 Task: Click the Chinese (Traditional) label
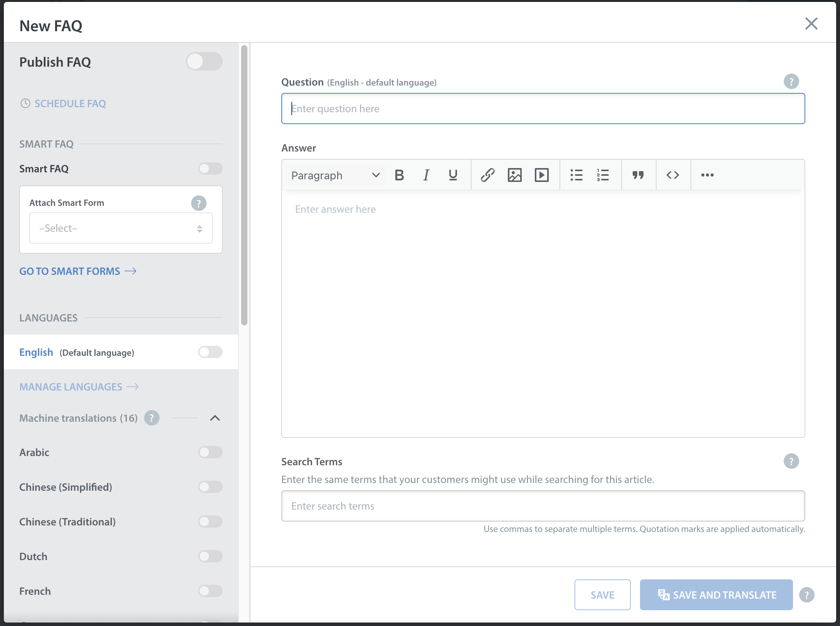click(x=67, y=522)
